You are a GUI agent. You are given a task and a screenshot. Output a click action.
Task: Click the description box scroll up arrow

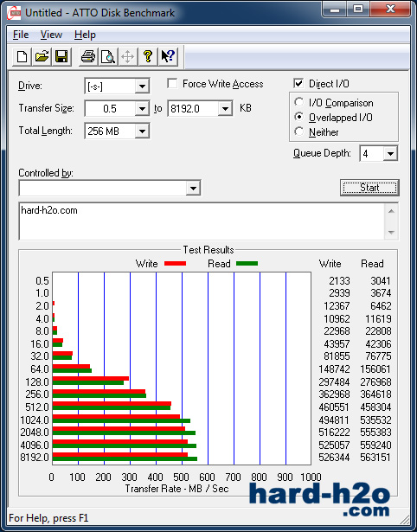coord(391,211)
